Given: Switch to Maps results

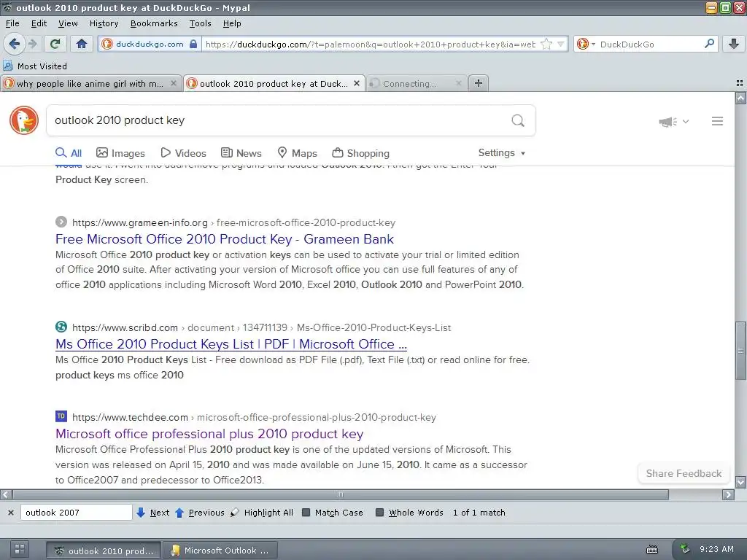Looking at the screenshot, I should click(298, 153).
